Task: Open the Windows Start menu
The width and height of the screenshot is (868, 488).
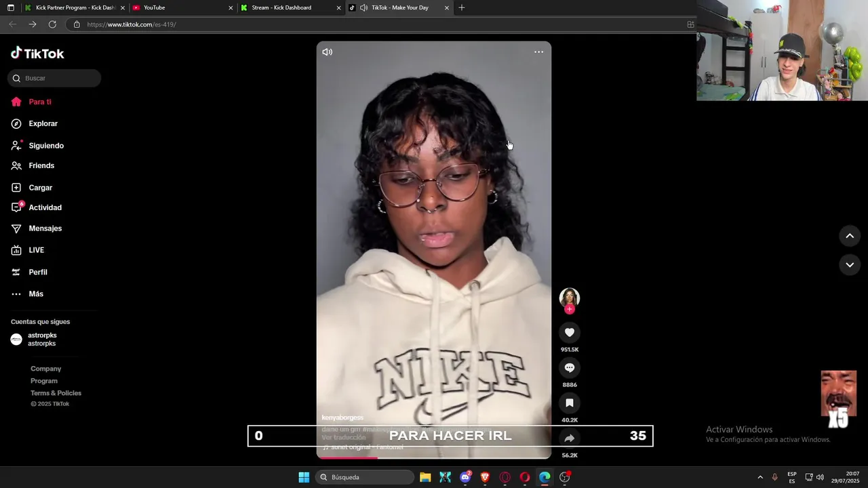Action: tap(304, 477)
